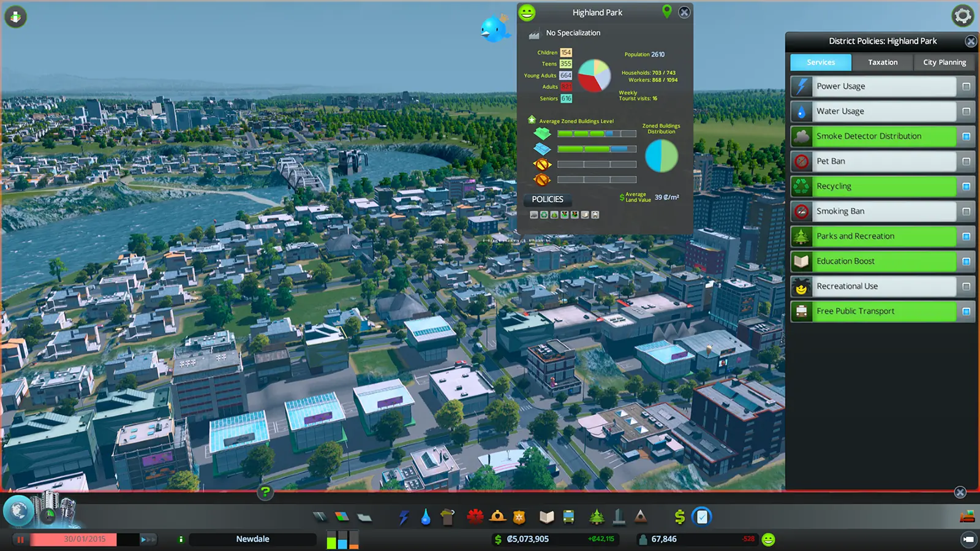Open the Fire Department menu
This screenshot has width=980, height=551.
click(497, 517)
